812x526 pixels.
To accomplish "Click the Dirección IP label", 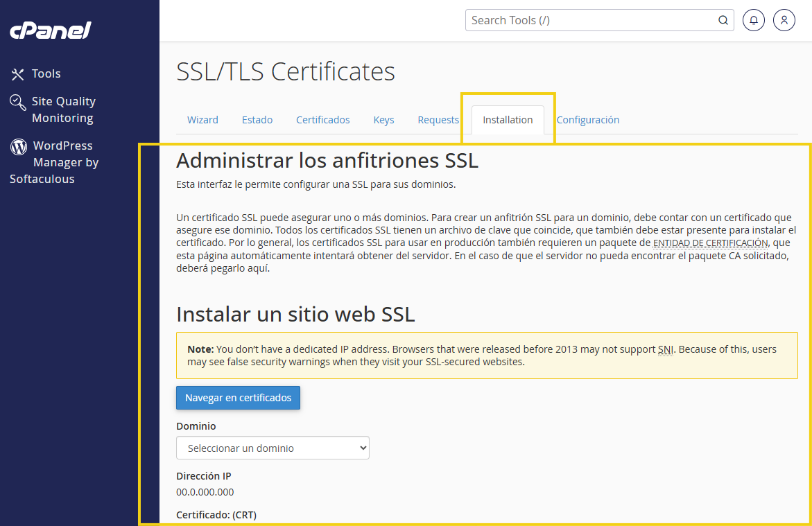I will click(203, 476).
